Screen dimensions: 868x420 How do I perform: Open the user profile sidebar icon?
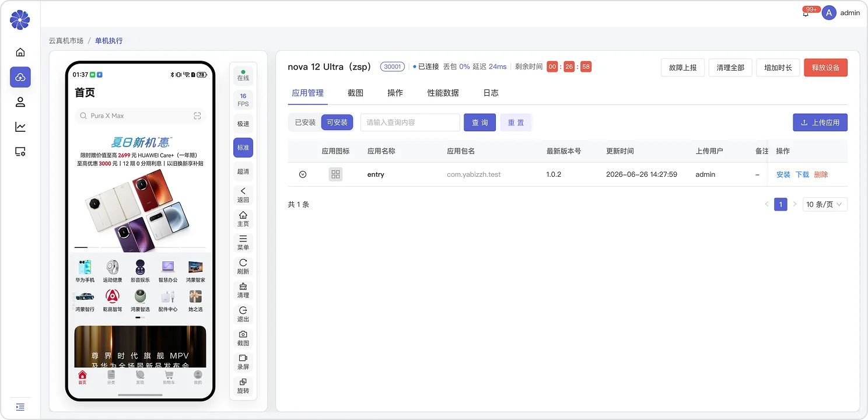coord(20,102)
